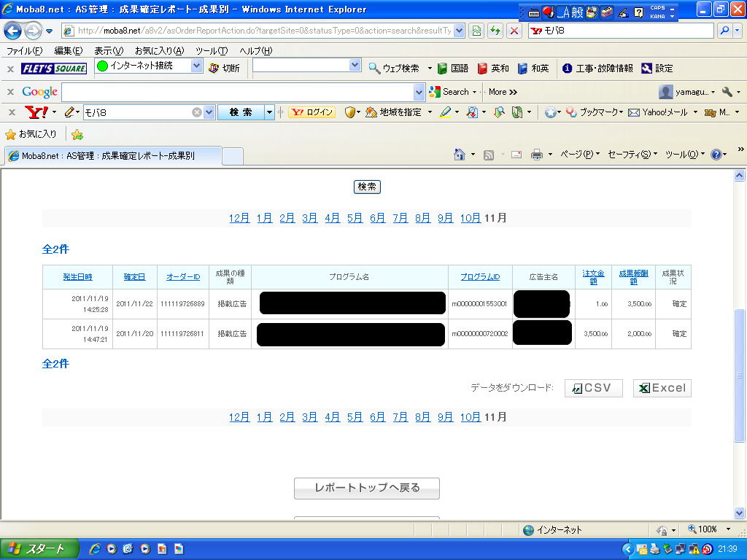The image size is (747, 560).
Task: Open the 表示(V) menu
Action: pos(109,50)
